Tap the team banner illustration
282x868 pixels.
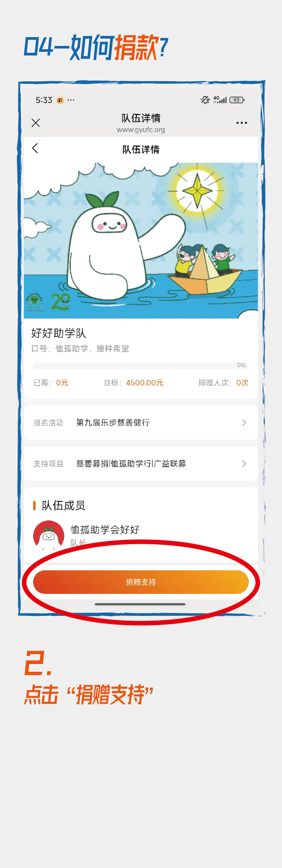pos(141,241)
